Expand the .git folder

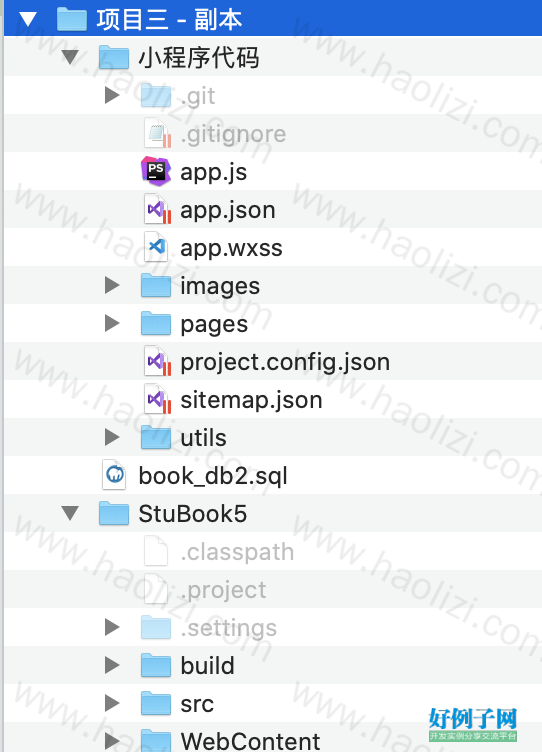(112, 95)
